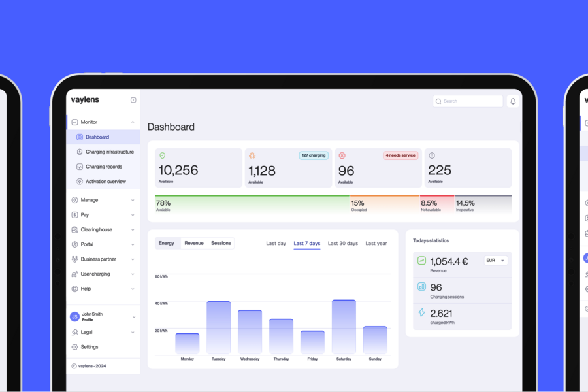The height and width of the screenshot is (392, 588).
Task: Click the Clearing house icon
Action: 74,229
